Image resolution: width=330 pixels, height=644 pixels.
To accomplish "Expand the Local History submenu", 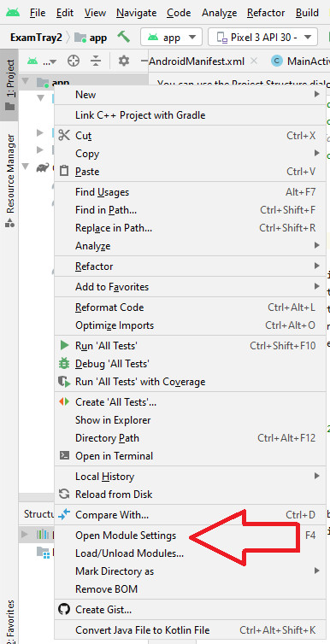I will click(x=191, y=476).
